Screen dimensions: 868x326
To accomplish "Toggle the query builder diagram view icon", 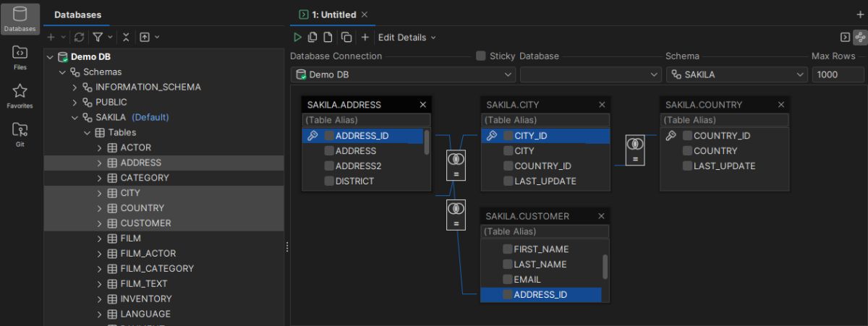I will pos(860,37).
